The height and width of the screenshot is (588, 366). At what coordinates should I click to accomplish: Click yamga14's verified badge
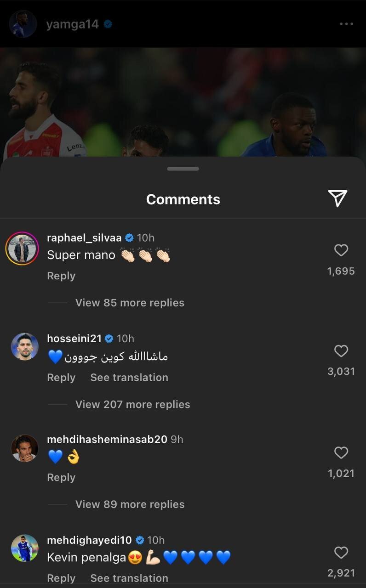tap(107, 24)
